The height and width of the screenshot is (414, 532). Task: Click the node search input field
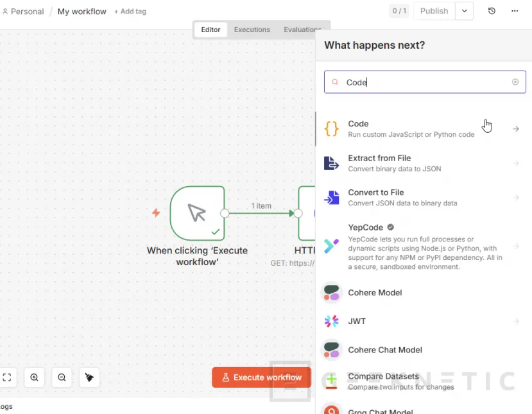tap(425, 82)
